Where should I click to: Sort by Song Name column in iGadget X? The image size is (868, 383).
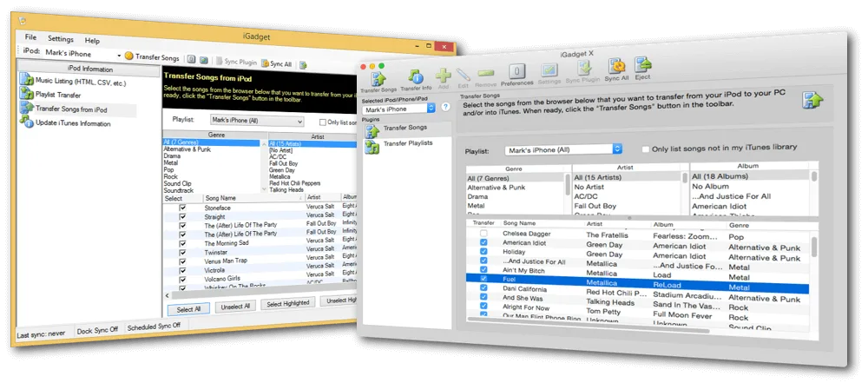[x=520, y=223]
